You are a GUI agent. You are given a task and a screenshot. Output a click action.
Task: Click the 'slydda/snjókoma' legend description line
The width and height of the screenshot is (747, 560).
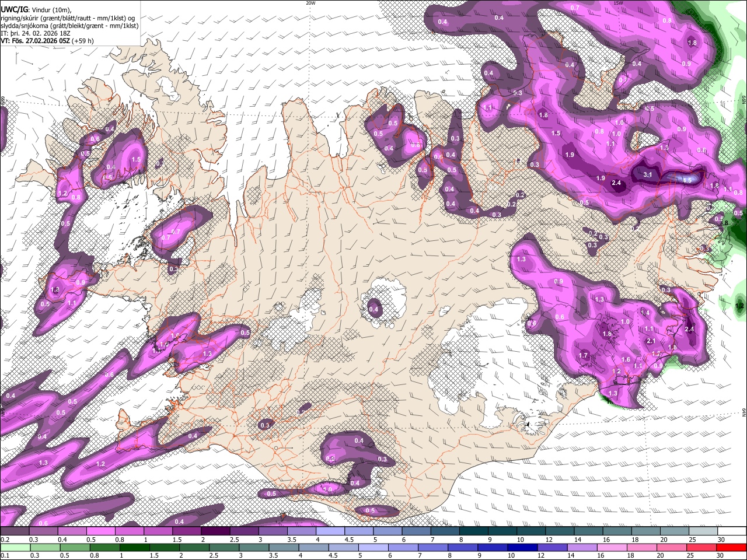[x=70, y=26]
